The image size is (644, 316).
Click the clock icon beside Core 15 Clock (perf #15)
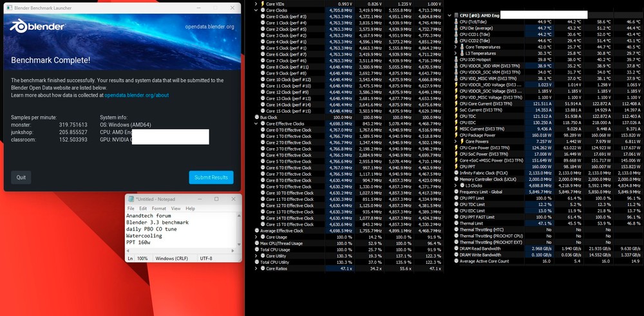(263, 111)
